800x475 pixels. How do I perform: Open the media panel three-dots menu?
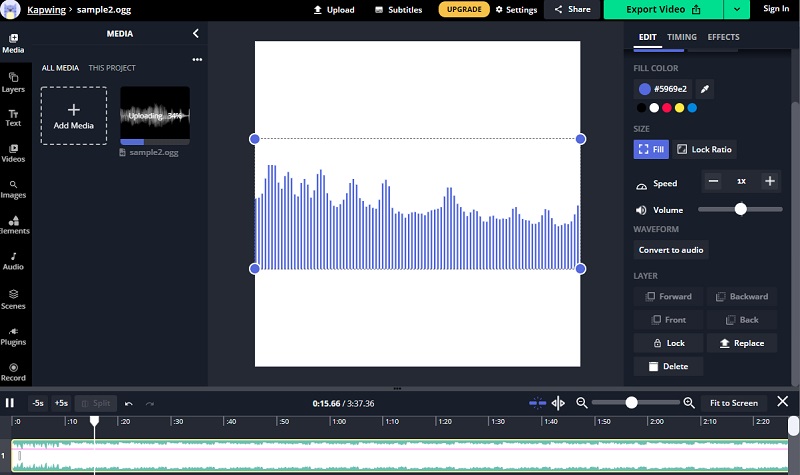pos(197,59)
